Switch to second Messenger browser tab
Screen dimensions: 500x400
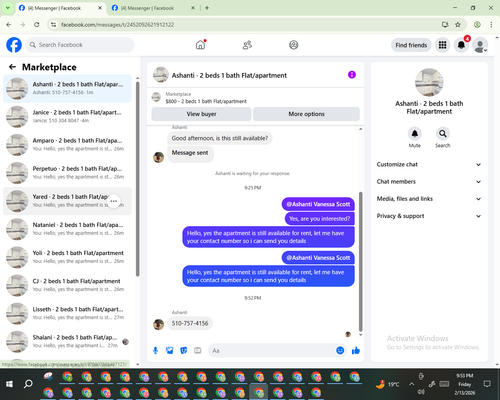coord(153,8)
